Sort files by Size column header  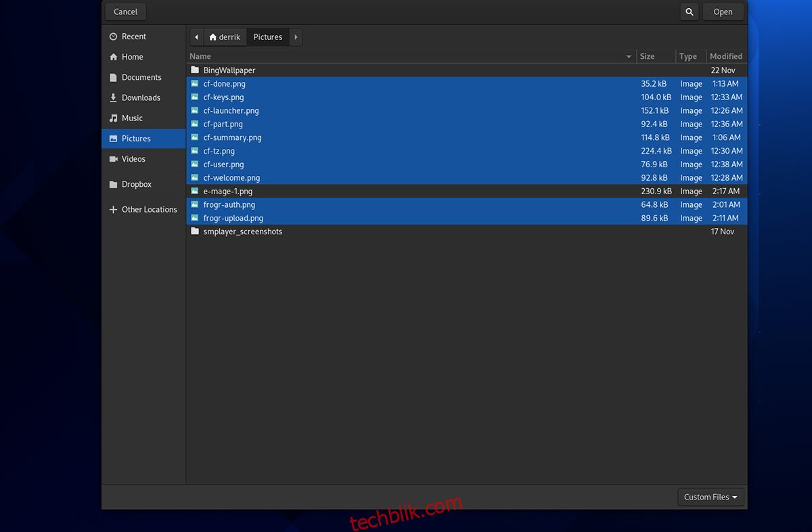click(656, 56)
